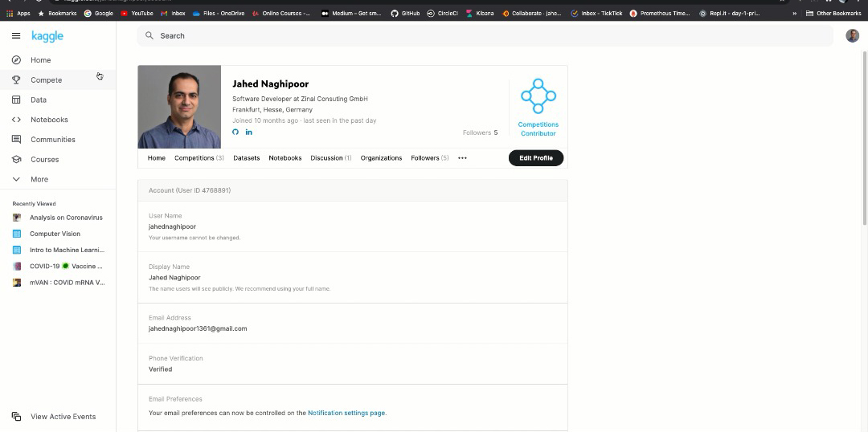Show more bookmarks via the chevron
This screenshot has height=432, width=868.
pos(794,13)
